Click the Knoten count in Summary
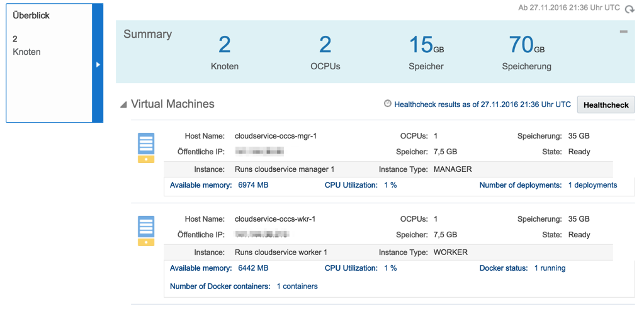This screenshot has width=644, height=311. tap(224, 45)
